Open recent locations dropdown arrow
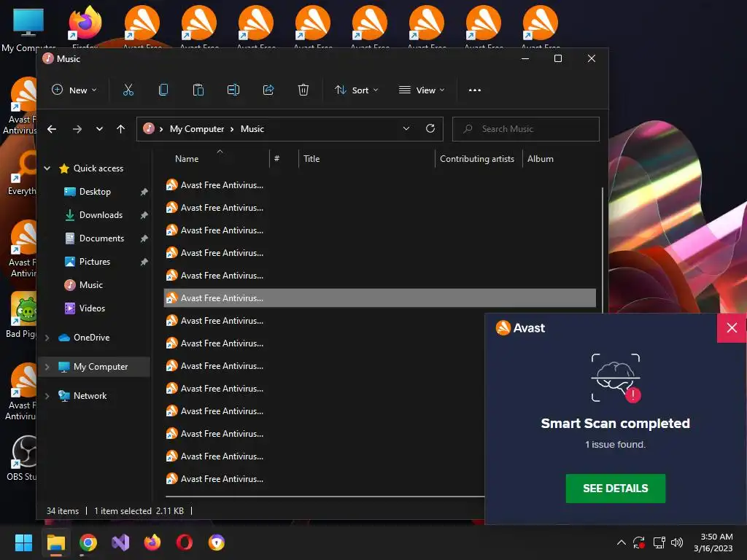Viewport: 747px width, 560px height. pyautogui.click(x=99, y=129)
